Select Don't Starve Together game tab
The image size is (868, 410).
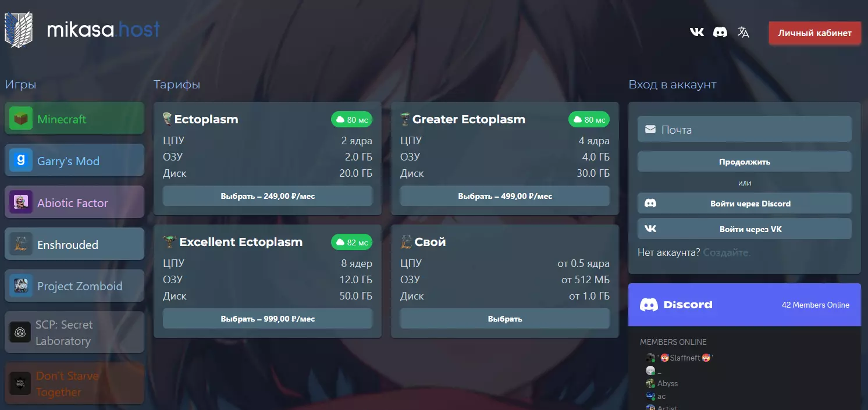pos(74,384)
